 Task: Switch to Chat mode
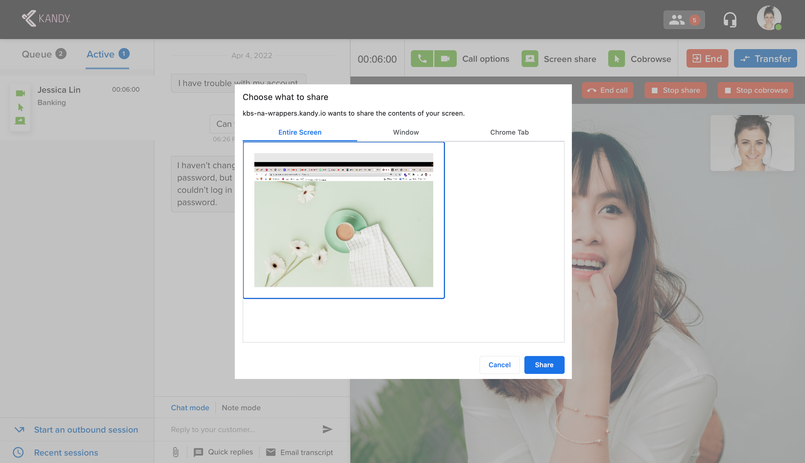(x=190, y=408)
